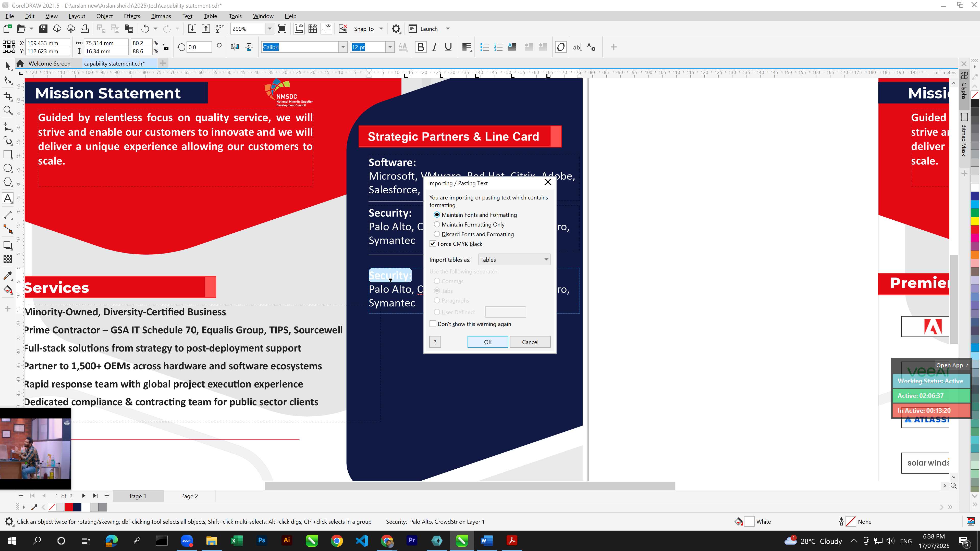Select the Freehand drawing tool
Image resolution: width=980 pixels, height=551 pixels.
tap(8, 126)
